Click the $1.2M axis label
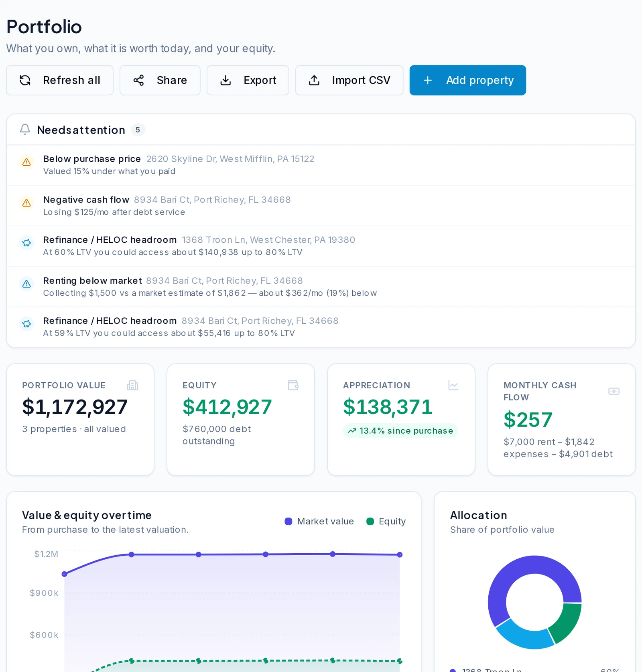Viewport: 642px width, 672px height. 46,554
